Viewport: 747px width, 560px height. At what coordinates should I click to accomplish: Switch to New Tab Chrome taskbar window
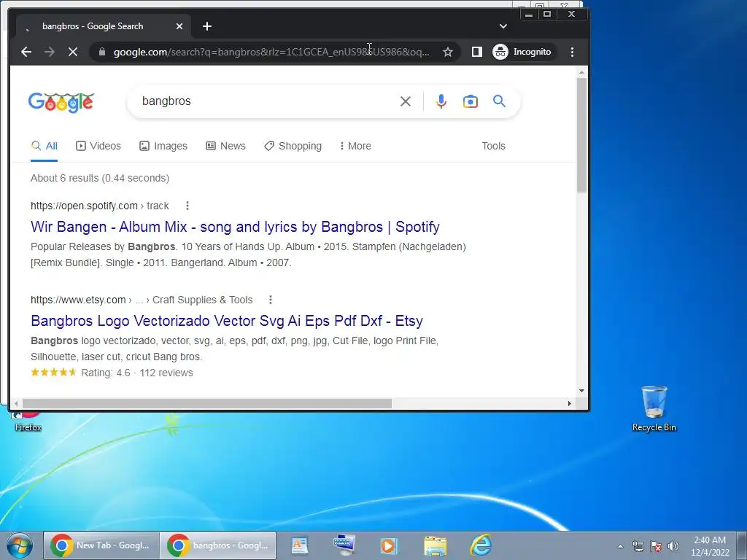pyautogui.click(x=101, y=545)
